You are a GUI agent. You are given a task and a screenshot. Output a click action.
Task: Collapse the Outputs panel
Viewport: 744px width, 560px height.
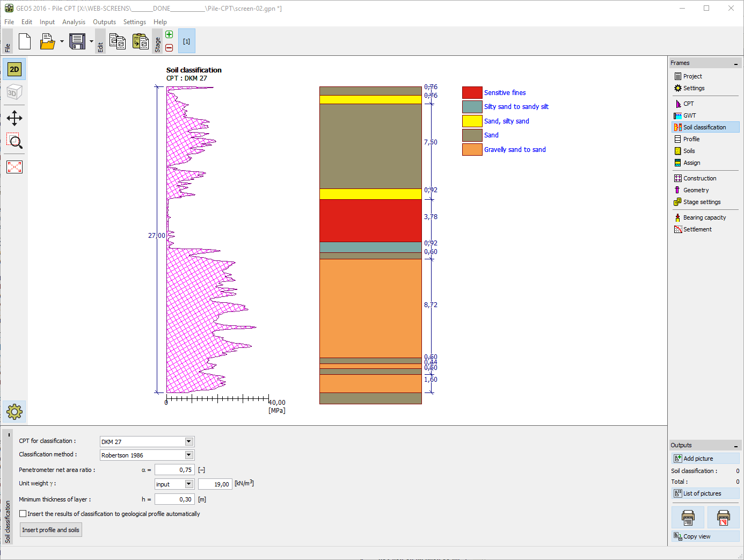coord(735,446)
